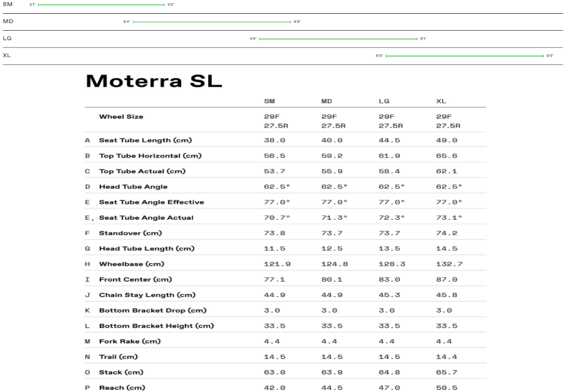Select the Head Tube Angle row label
564x392 pixels.
(x=133, y=187)
